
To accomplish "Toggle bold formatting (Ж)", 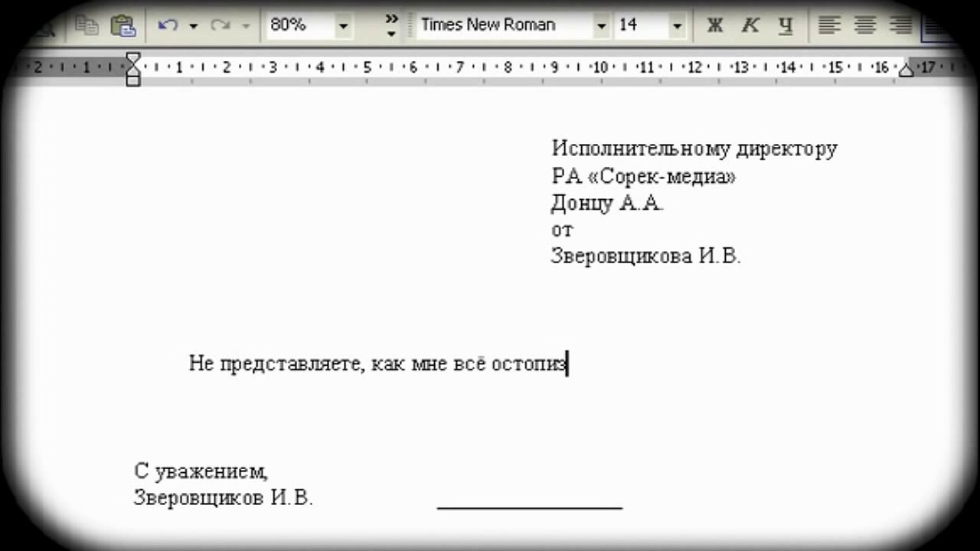I will tap(715, 25).
